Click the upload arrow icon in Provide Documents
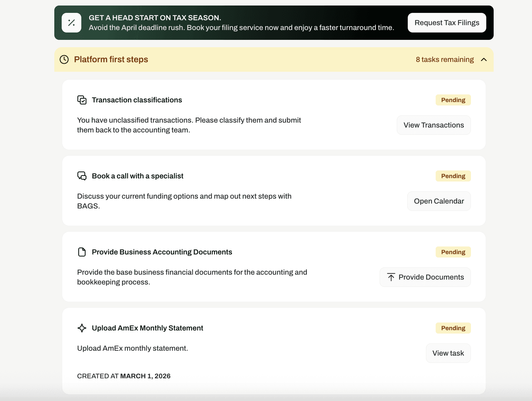 [391, 277]
